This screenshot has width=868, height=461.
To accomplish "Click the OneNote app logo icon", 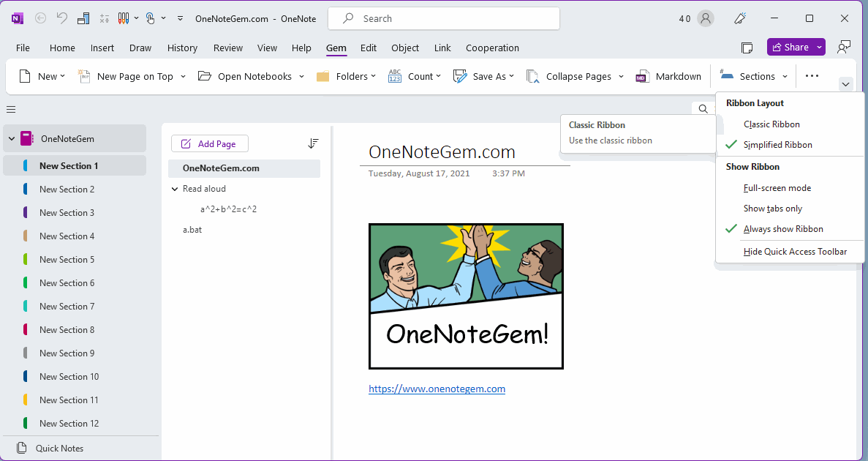I will 17,18.
